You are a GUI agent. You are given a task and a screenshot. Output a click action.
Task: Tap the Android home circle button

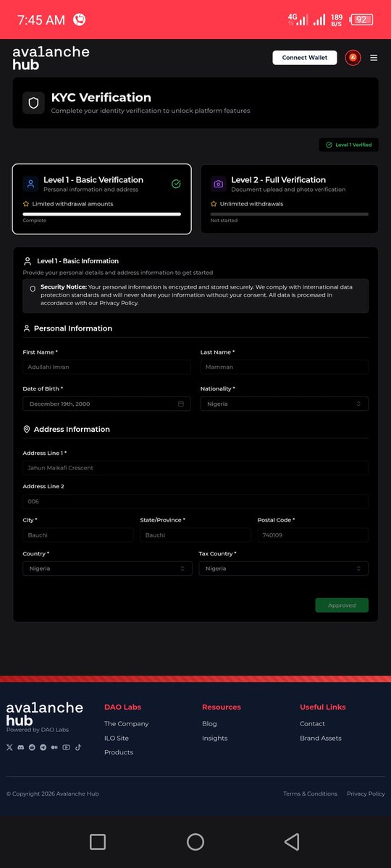(x=195, y=841)
